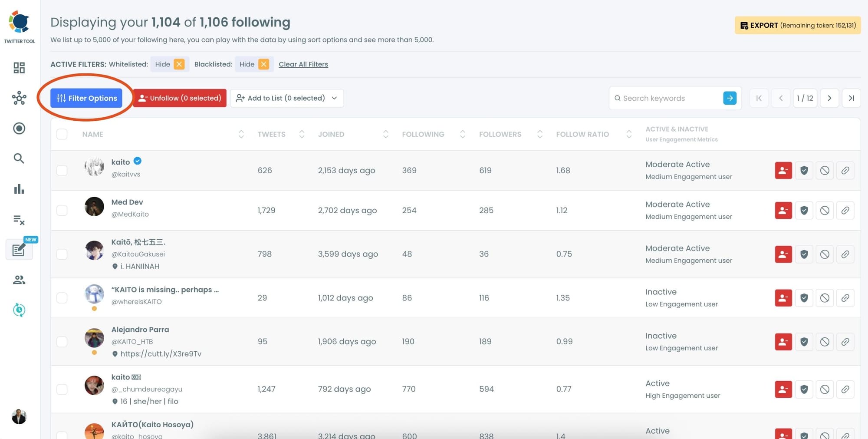
Task: Open the network nodes icon in sidebar
Action: tap(19, 98)
